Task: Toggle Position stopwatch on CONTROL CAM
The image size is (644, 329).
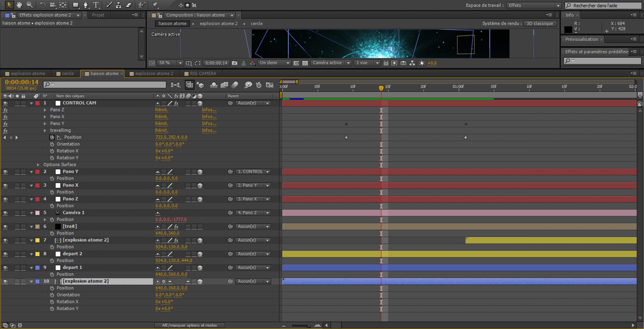Action: [x=52, y=137]
